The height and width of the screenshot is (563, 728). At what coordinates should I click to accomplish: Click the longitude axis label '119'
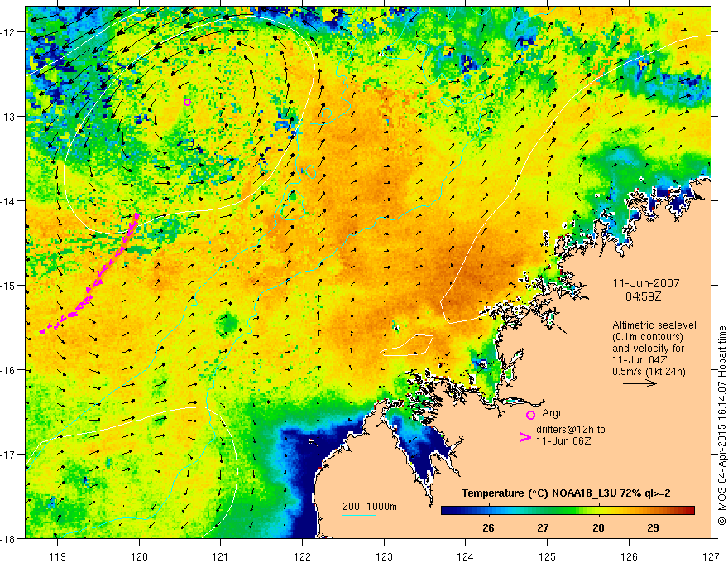tap(58, 556)
